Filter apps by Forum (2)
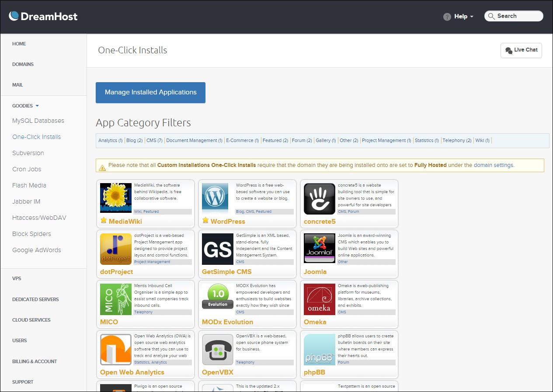 point(302,140)
